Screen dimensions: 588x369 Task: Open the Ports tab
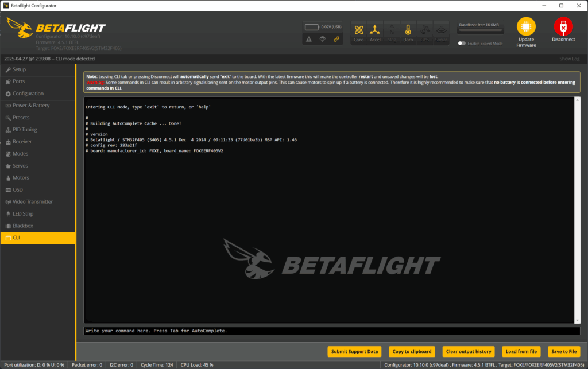(37, 81)
